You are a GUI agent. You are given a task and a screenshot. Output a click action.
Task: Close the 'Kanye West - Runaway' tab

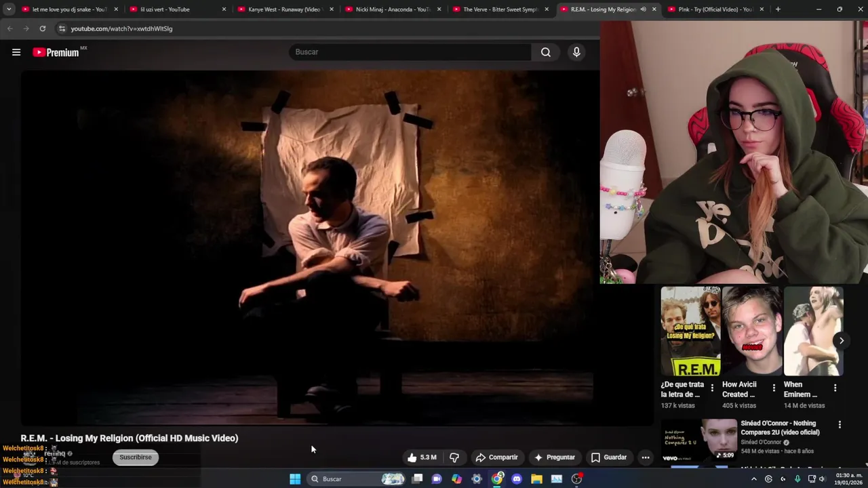(x=332, y=9)
